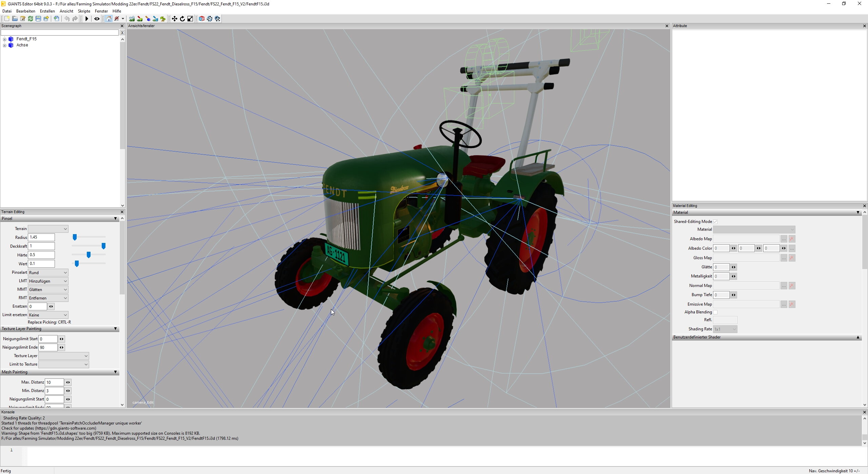Activate the terrain sculpt mode icon
Viewport: 868px width, 474px height.
coord(132,19)
